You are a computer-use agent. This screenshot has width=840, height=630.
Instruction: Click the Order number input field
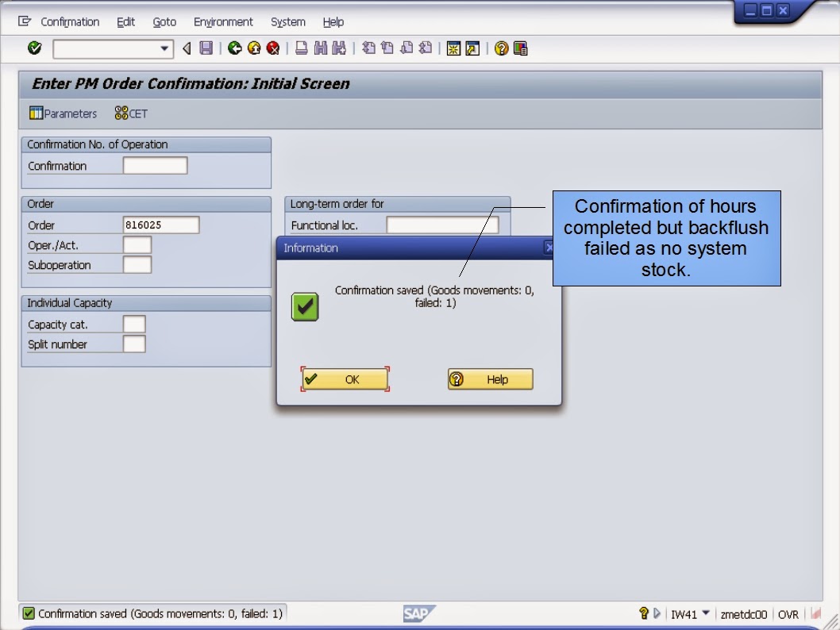click(159, 225)
